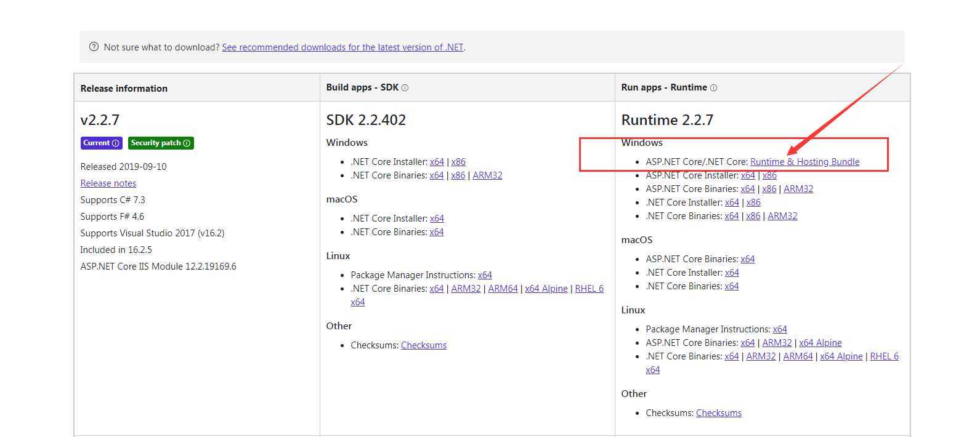Click the 'SDK 2.2.402' heading
This screenshot has width=980, height=437.
point(366,120)
